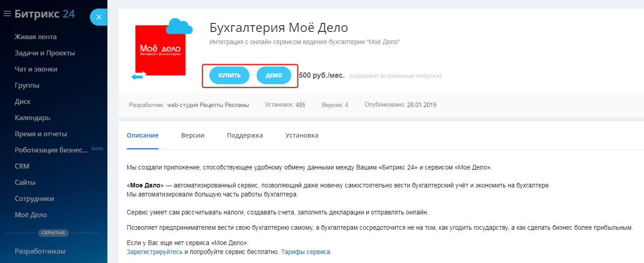644x263 pixels.
Task: Click the Моё дело app logo
Action: click(x=160, y=50)
